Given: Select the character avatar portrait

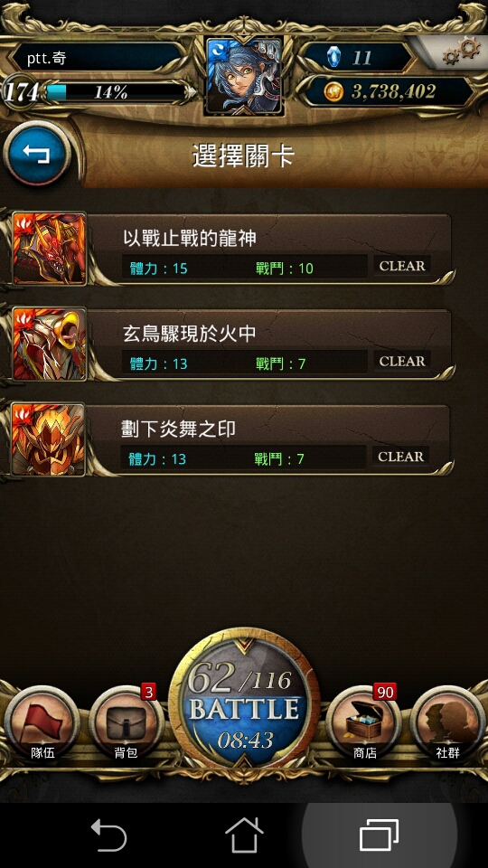Looking at the screenshot, I should pos(244,76).
